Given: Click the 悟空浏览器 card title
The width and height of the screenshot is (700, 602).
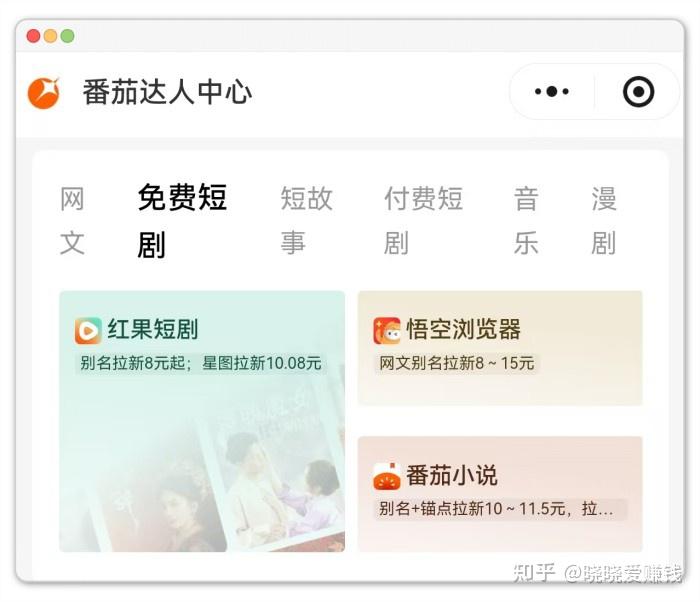Looking at the screenshot, I should point(463,330).
